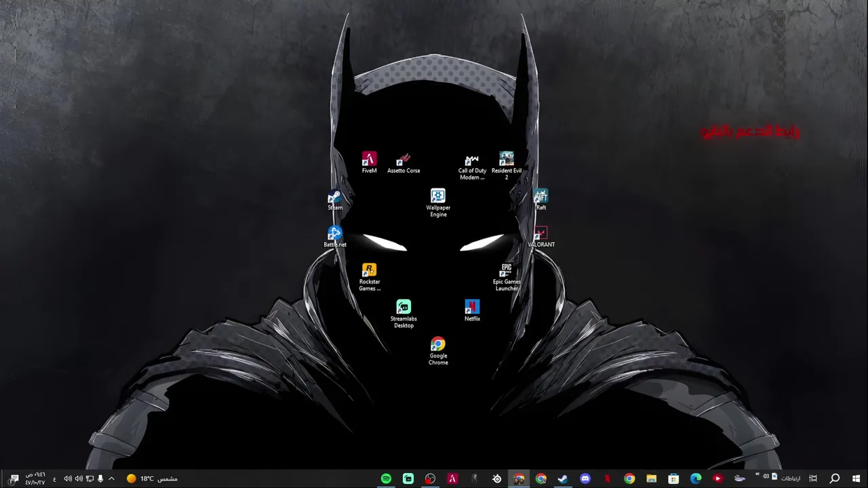Open Netflix from the taskbar
The height and width of the screenshot is (488, 868).
click(608, 479)
